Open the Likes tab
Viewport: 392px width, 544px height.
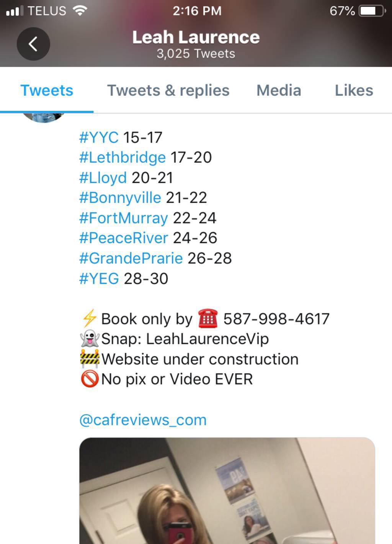pos(354,90)
